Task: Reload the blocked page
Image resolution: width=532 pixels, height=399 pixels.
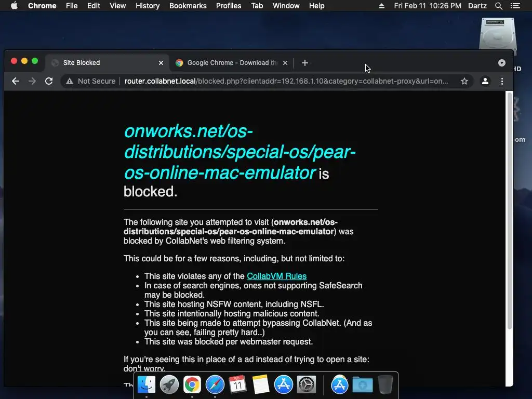Action: (49, 81)
